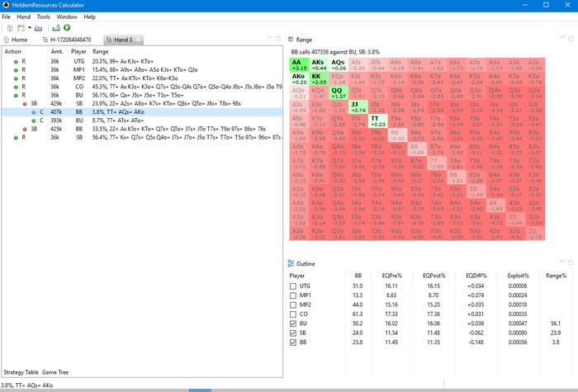Select the TT cell in range grid
Screen dimensions: 578x392
pyautogui.click(x=378, y=120)
